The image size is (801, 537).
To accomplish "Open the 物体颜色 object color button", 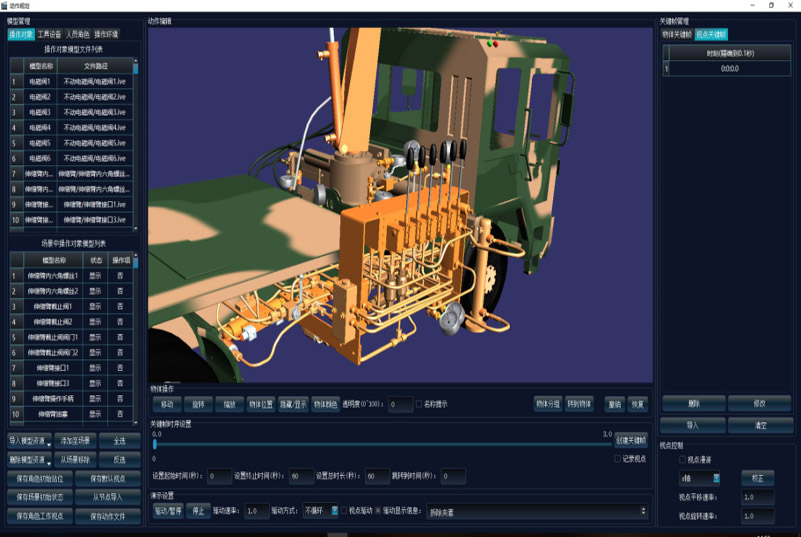I will (326, 405).
